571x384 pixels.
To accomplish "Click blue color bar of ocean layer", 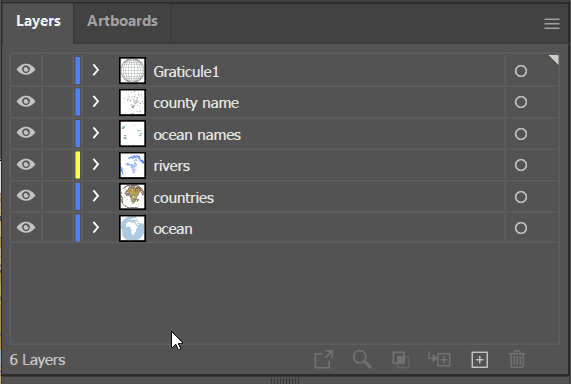I will pyautogui.click(x=78, y=228).
